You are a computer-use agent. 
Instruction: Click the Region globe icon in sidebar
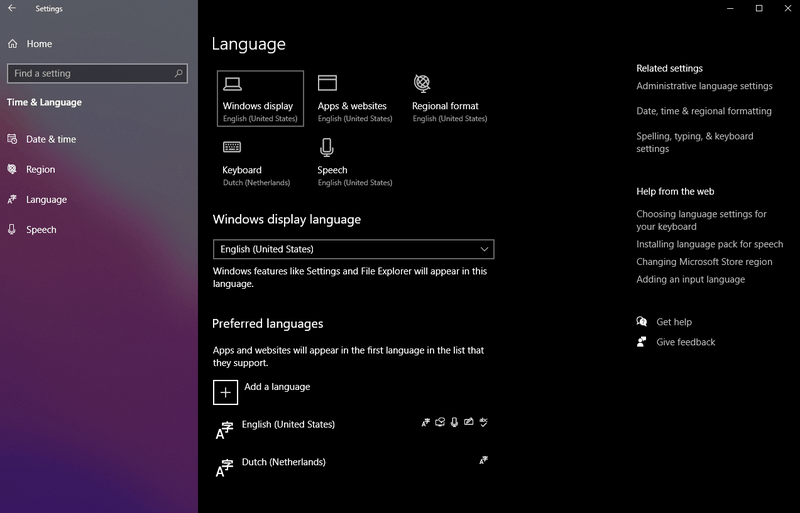tap(12, 169)
